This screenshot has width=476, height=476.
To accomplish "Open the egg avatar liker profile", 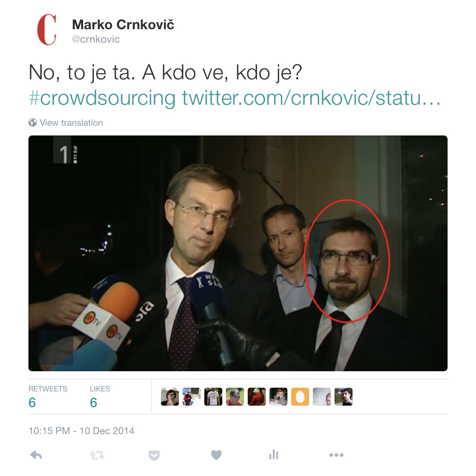I will click(x=300, y=397).
